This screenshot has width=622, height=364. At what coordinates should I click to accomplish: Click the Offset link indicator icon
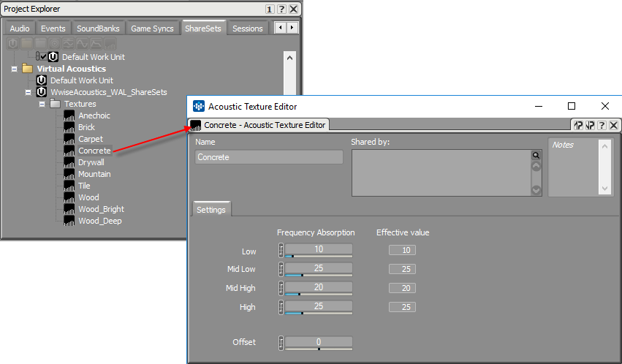pyautogui.click(x=281, y=342)
